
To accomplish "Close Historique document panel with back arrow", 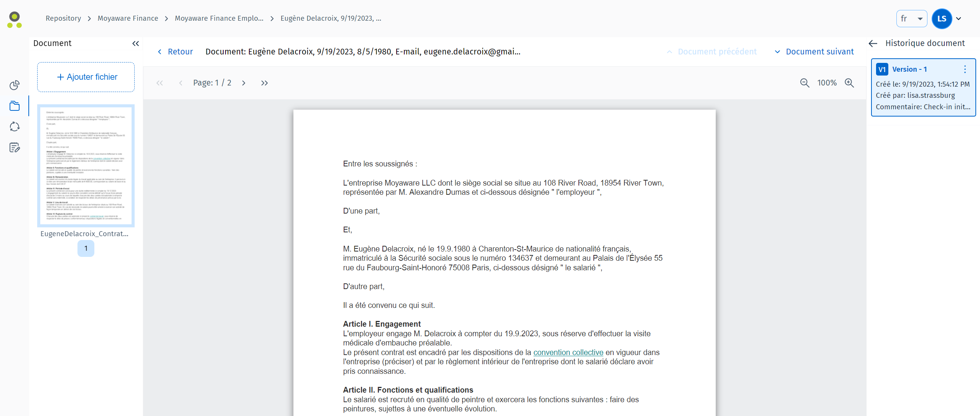I will point(873,43).
